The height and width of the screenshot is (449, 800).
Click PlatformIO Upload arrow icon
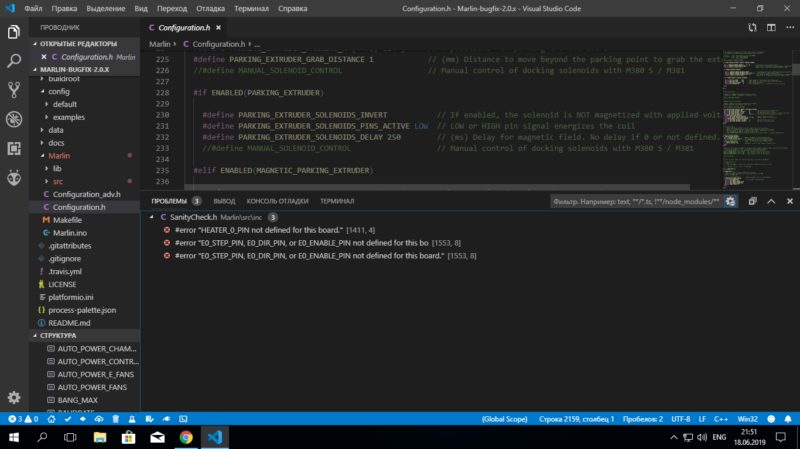click(83, 419)
